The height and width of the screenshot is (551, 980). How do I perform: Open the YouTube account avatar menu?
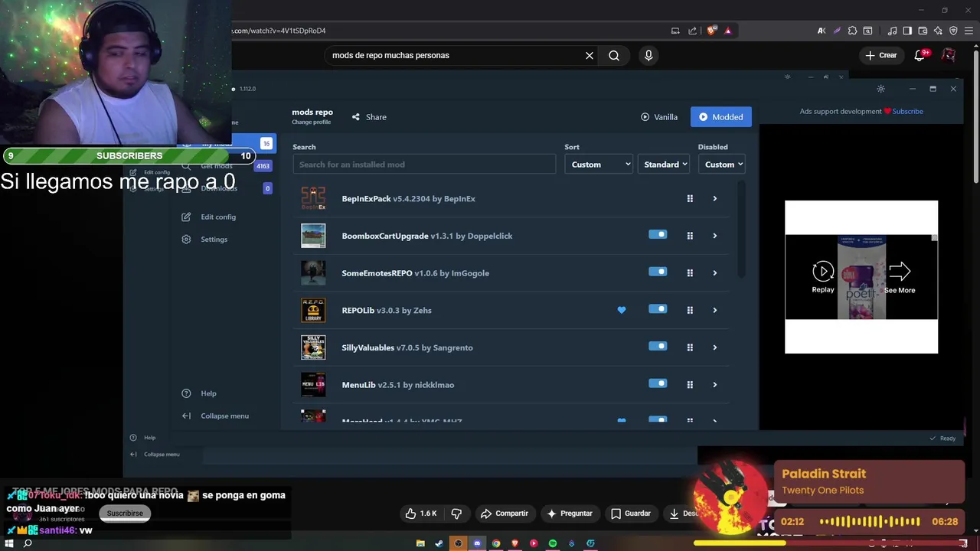pos(949,55)
